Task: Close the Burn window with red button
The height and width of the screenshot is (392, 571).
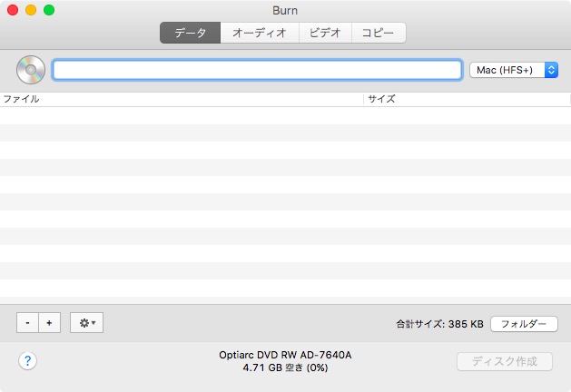Action: coord(12,10)
